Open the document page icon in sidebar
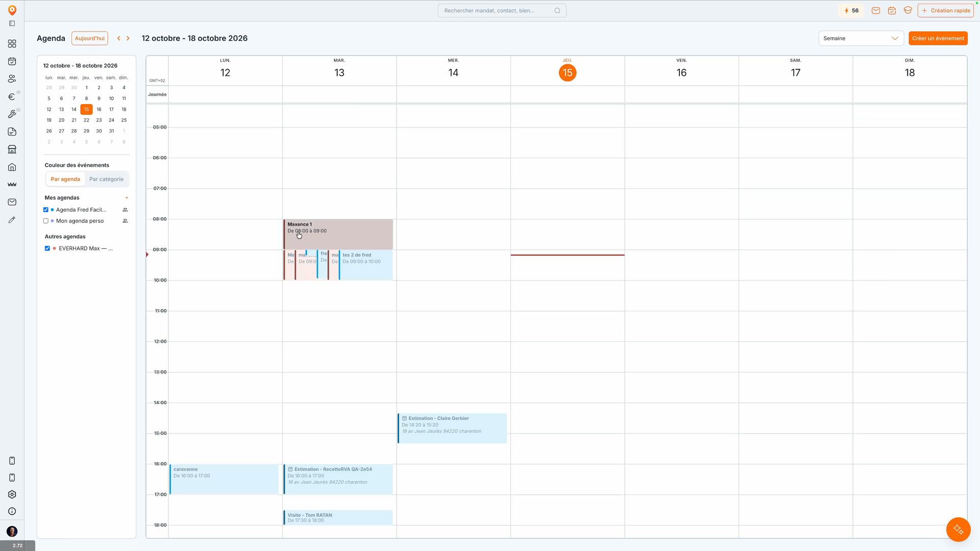Screen dimensions: 980x551 (12, 132)
